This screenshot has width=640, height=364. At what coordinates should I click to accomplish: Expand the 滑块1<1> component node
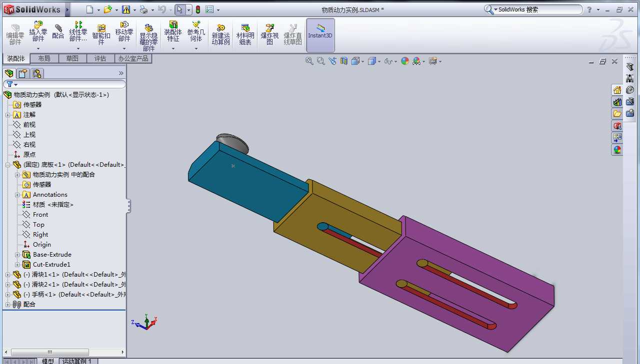tap(7, 275)
